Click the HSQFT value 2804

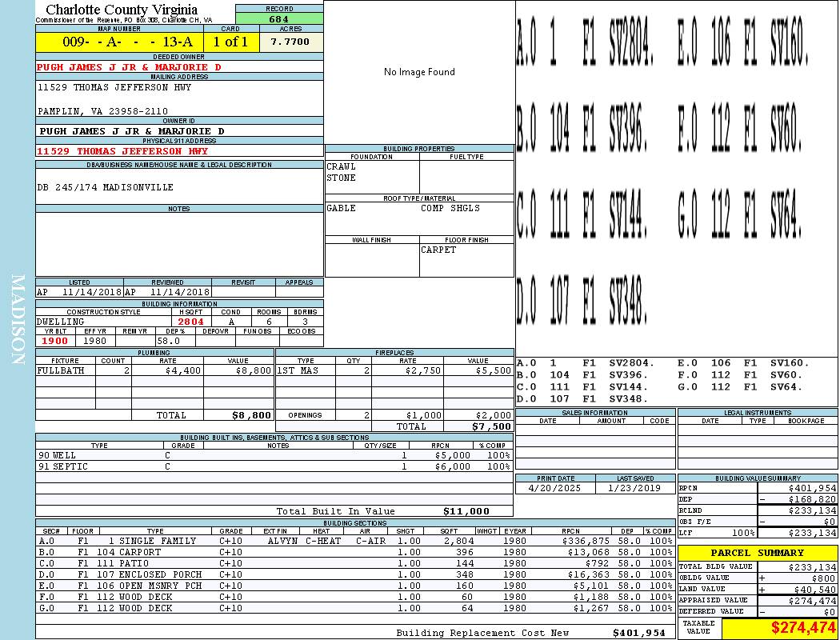[x=190, y=322]
